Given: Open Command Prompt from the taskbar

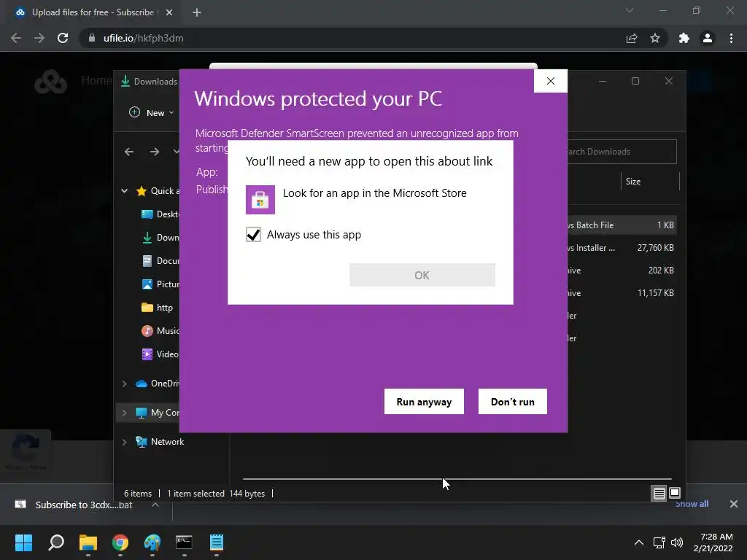Looking at the screenshot, I should point(184,542).
